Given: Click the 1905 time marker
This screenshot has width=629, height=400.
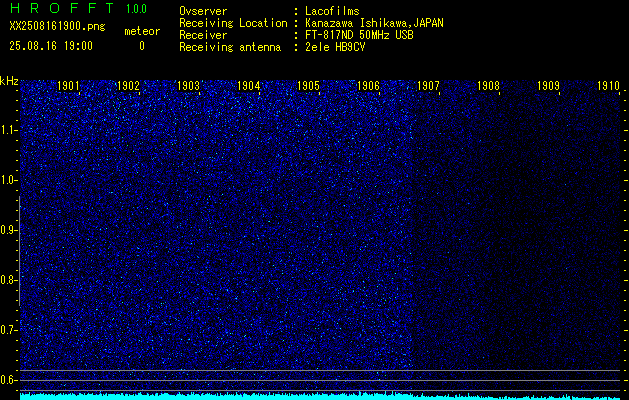Looking at the screenshot, I should pos(308,85).
